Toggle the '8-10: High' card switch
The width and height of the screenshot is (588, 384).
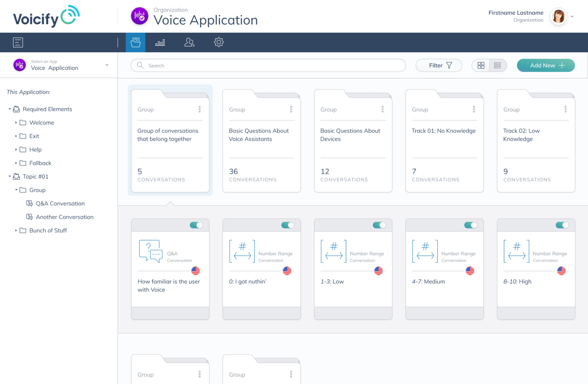(x=562, y=225)
